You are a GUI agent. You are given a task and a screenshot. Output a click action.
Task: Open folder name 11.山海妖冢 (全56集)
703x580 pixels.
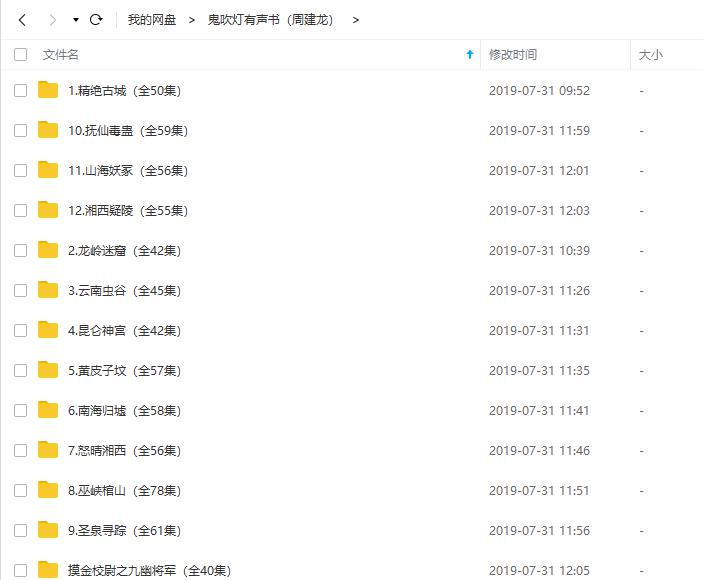128,170
